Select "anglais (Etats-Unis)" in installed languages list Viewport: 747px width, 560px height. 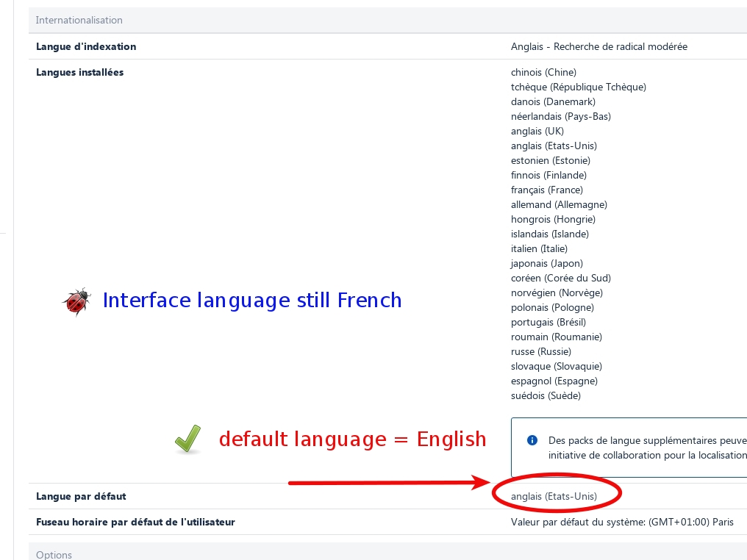click(x=554, y=146)
